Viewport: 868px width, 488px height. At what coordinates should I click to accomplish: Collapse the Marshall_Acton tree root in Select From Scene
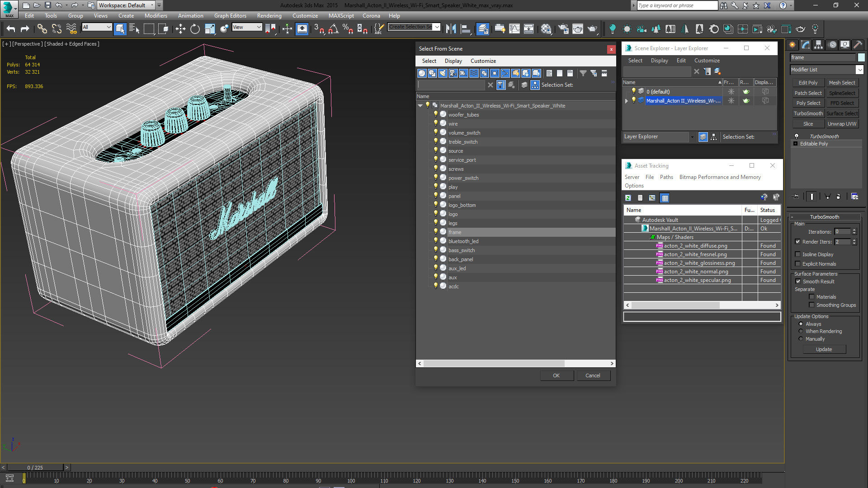tap(420, 106)
